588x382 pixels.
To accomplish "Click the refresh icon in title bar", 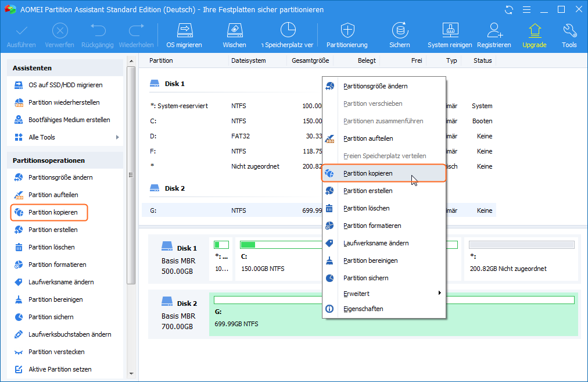I will pos(509,10).
